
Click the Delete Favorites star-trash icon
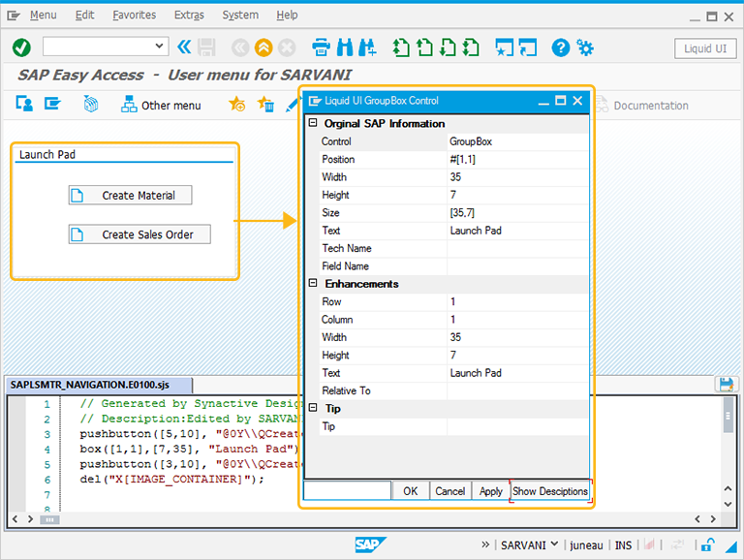[265, 104]
